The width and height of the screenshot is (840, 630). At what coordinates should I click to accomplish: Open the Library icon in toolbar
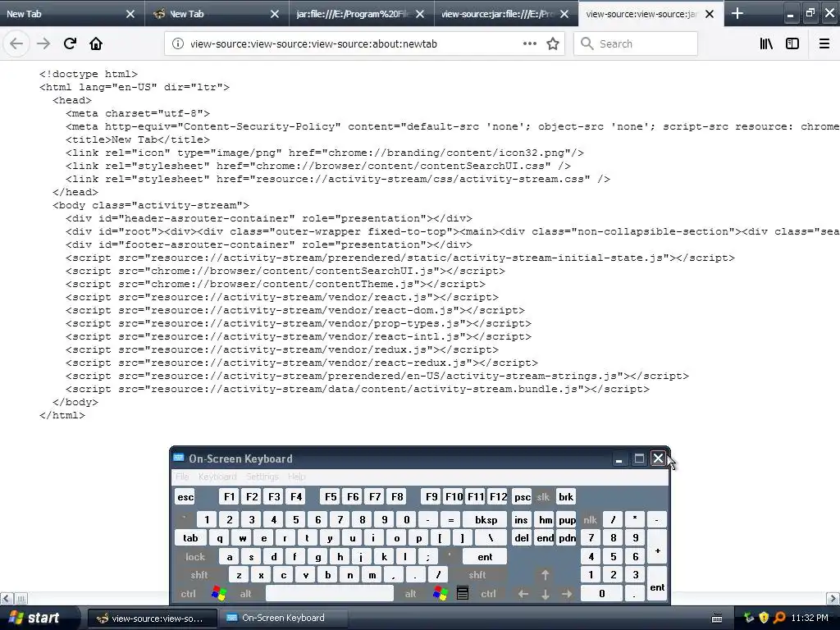point(766,43)
